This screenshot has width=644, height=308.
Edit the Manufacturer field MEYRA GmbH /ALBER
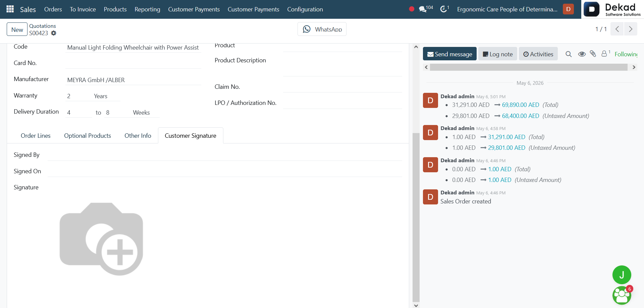[x=133, y=80]
